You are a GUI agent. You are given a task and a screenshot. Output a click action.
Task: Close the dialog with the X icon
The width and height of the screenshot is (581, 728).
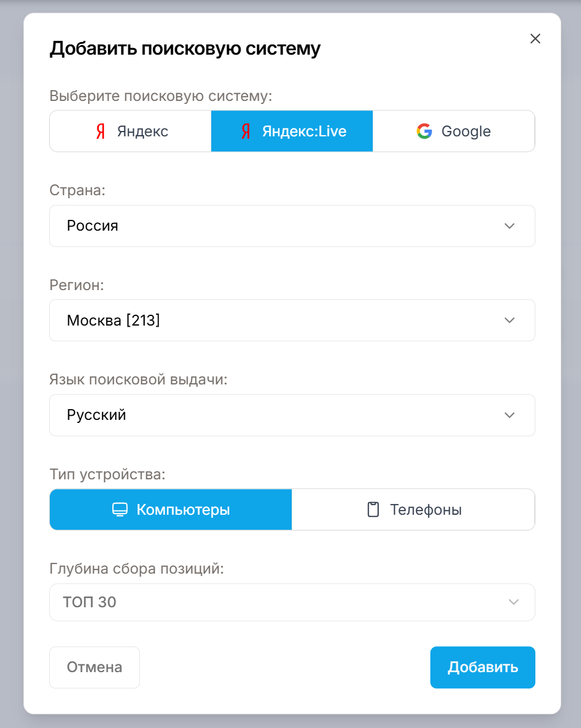535,39
